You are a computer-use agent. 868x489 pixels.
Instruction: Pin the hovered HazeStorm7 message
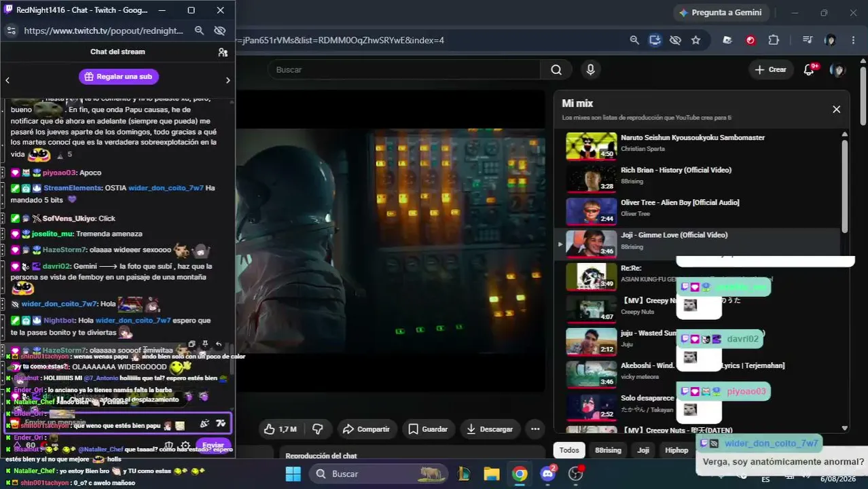[205, 344]
